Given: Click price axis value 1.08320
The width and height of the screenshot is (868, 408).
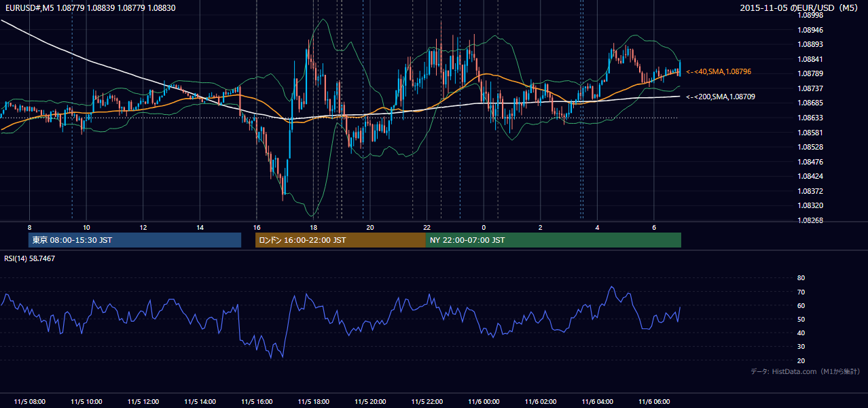Looking at the screenshot, I should [x=810, y=205].
